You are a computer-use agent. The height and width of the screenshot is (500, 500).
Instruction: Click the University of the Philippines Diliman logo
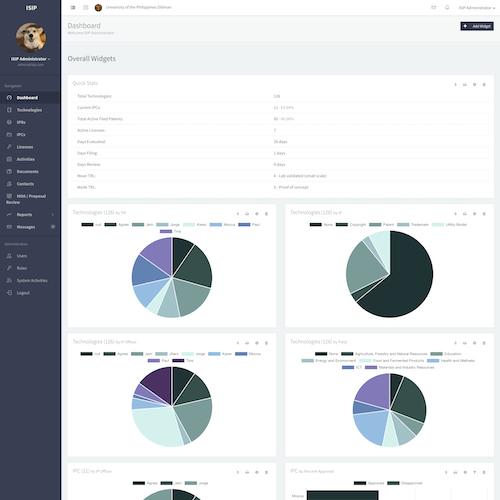pos(98,7)
